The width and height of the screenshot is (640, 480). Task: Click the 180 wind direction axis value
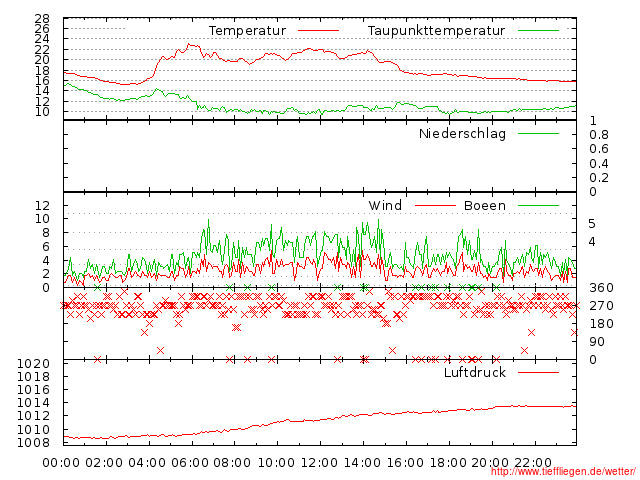(601, 324)
